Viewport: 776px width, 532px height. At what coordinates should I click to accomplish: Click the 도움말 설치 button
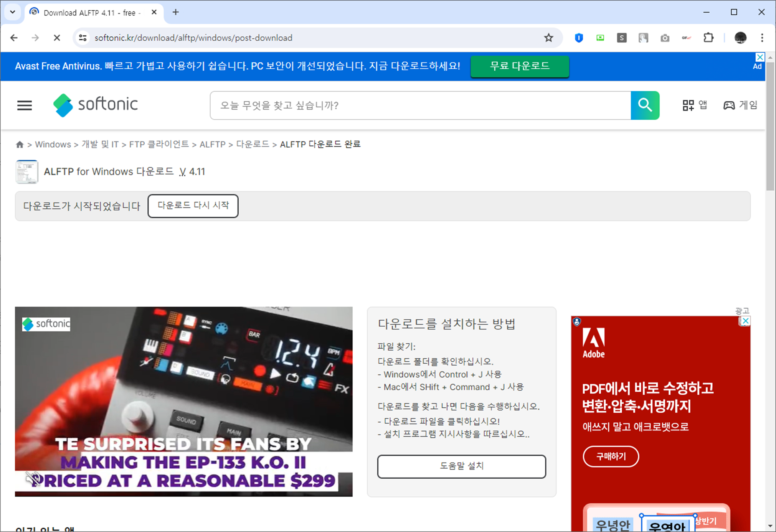click(x=461, y=466)
